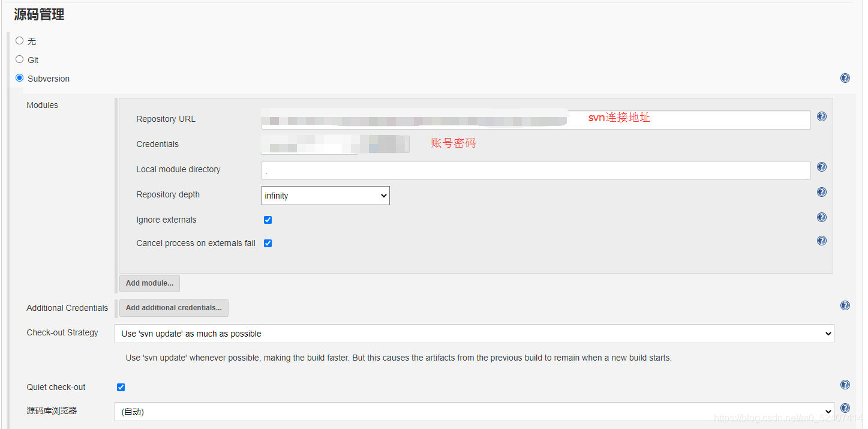Click the Quiet check-out label
Viewport: 868px width, 429px height.
[x=56, y=387]
